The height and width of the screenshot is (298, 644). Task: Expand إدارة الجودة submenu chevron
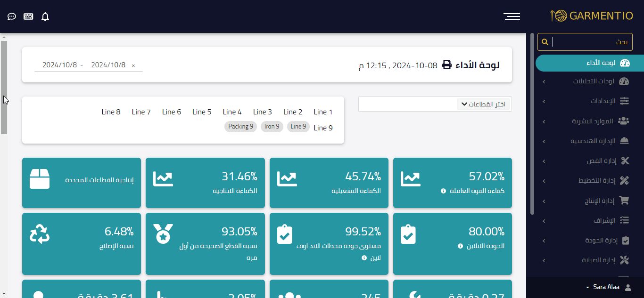click(544, 241)
